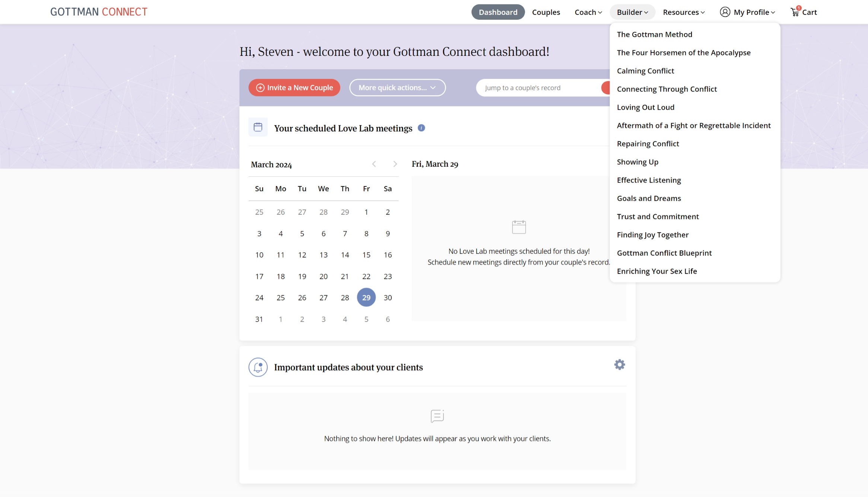Image resolution: width=868 pixels, height=497 pixels.
Task: Click the My Profile avatar icon
Action: [725, 12]
